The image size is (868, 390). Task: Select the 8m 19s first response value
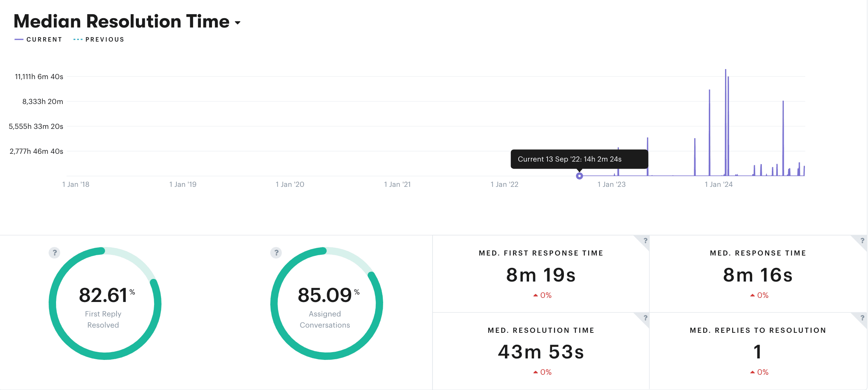point(541,275)
